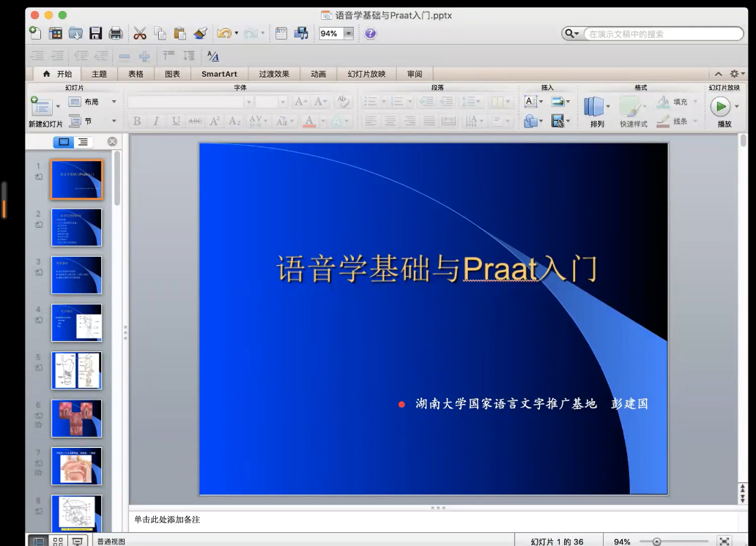Viewport: 756px width, 546px height.
Task: Cut selection with the scissors icon
Action: (x=140, y=33)
